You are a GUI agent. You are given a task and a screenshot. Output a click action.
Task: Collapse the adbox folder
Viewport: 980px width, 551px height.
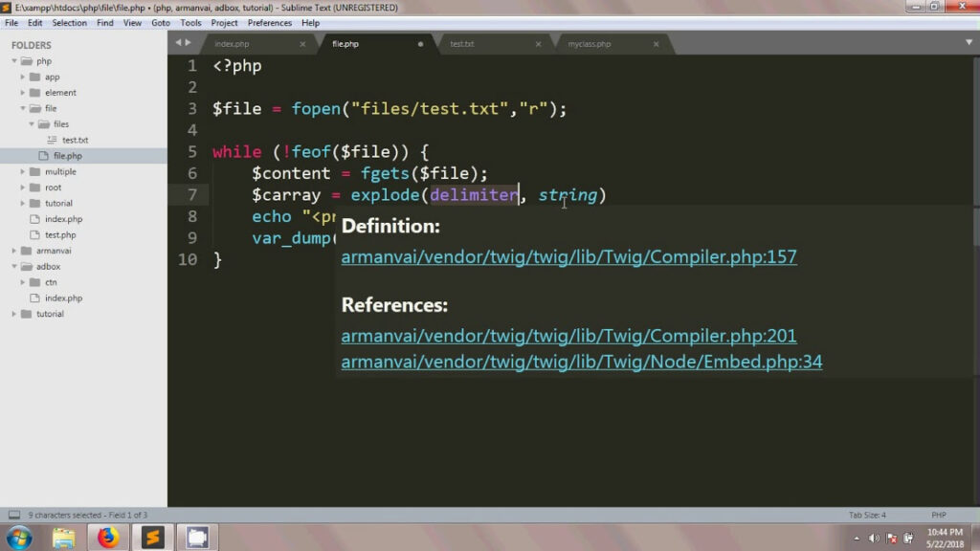[14, 267]
